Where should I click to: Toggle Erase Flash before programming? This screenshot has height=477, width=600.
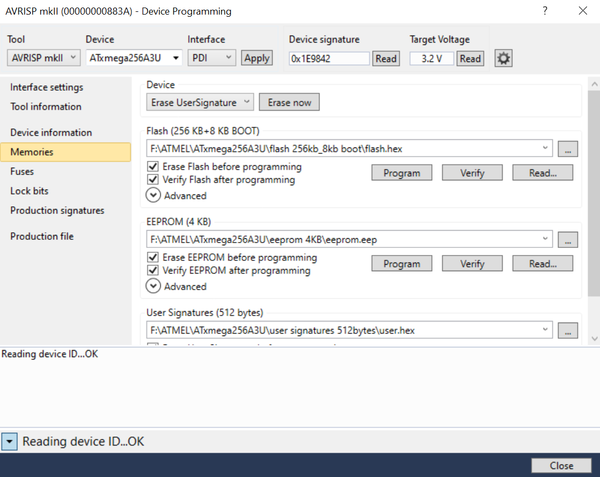click(x=153, y=166)
